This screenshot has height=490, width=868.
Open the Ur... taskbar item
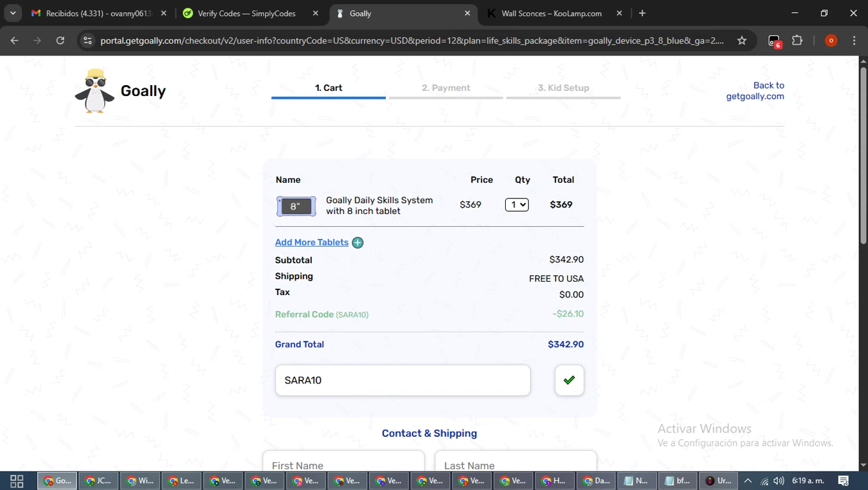point(719,481)
